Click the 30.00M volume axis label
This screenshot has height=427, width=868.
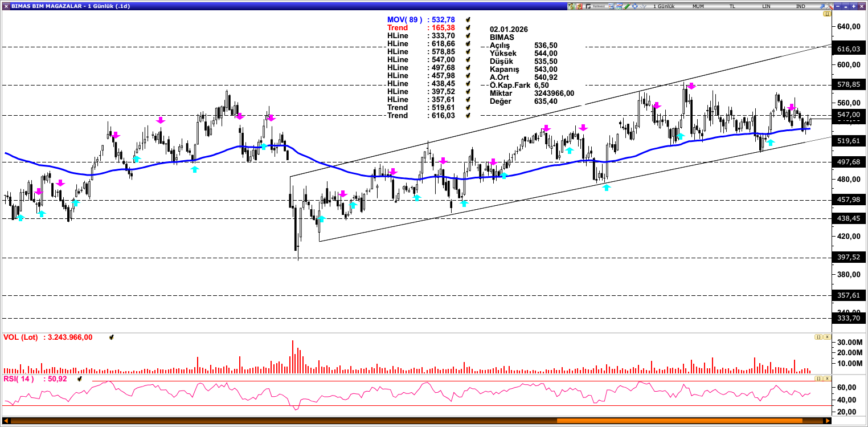(x=849, y=342)
